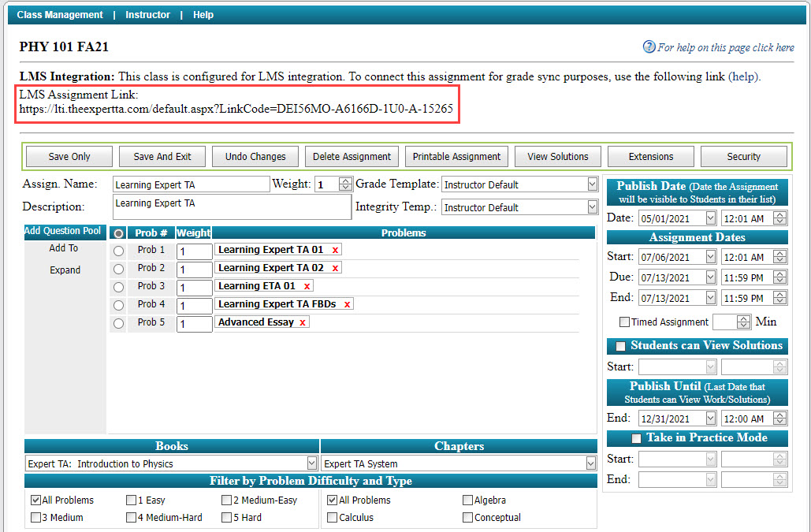Open the Publish Date date dropdown
811x532 pixels.
point(711,218)
